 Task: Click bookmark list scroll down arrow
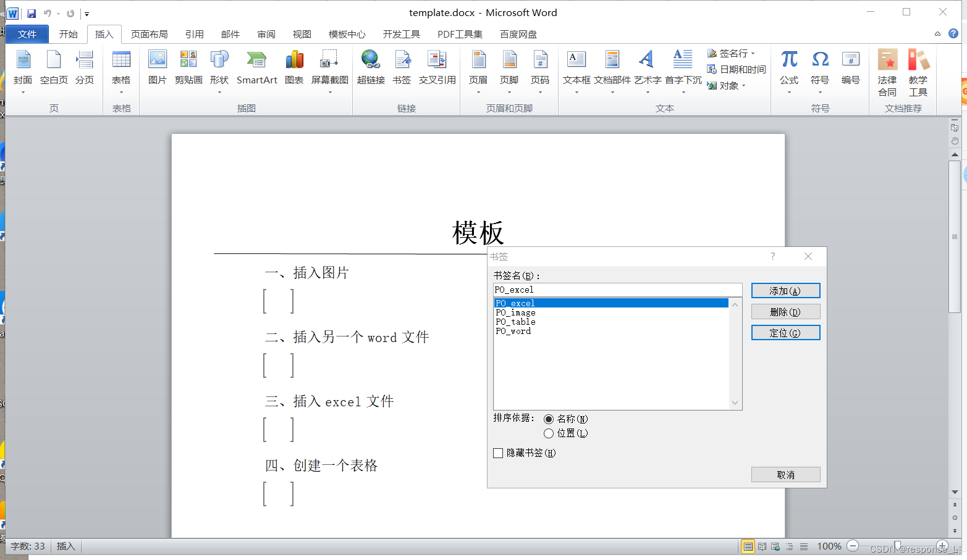coord(735,403)
